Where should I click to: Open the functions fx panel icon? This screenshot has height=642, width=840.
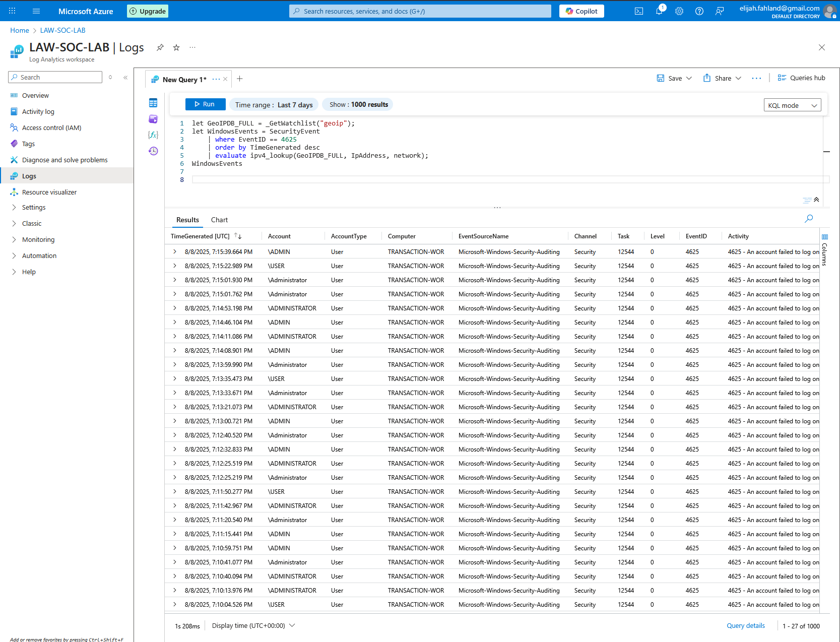point(153,135)
